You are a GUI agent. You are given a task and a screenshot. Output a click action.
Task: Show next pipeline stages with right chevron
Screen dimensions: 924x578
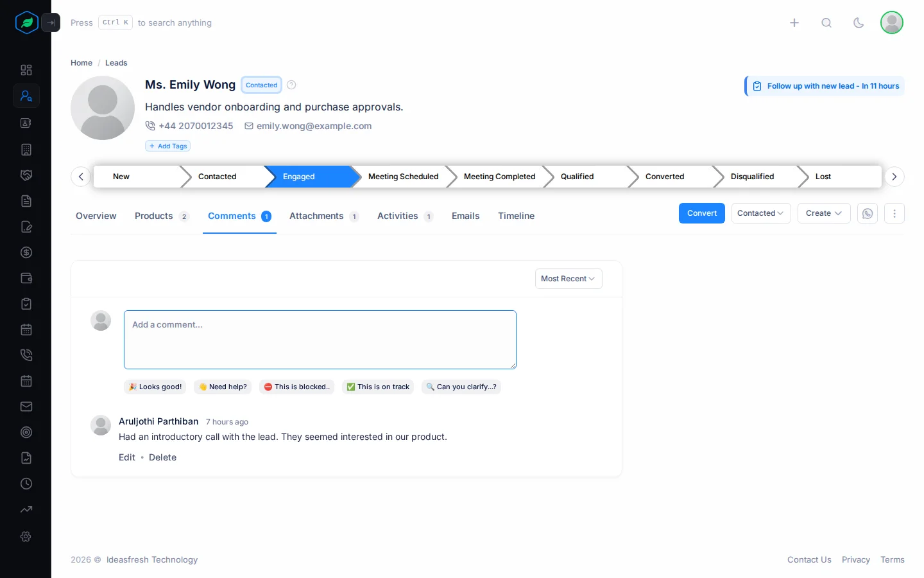pos(894,177)
